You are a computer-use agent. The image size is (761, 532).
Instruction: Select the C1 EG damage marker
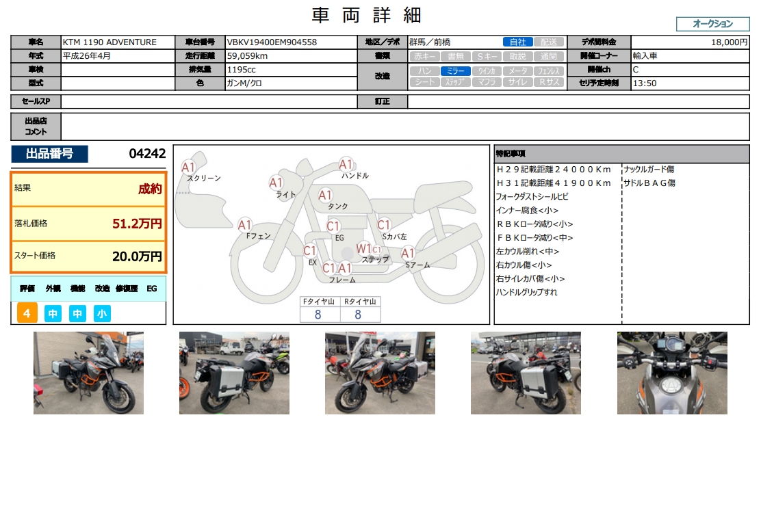point(333,226)
